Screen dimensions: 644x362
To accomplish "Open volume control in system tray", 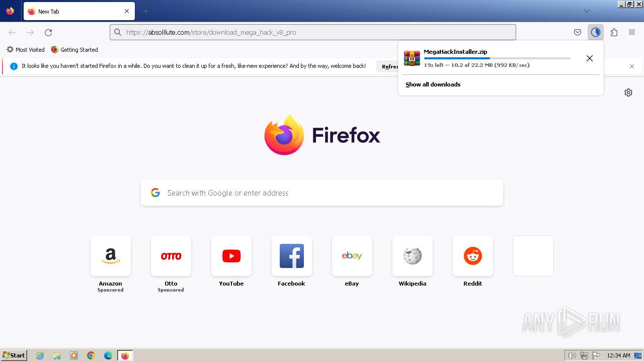I will coord(572,355).
